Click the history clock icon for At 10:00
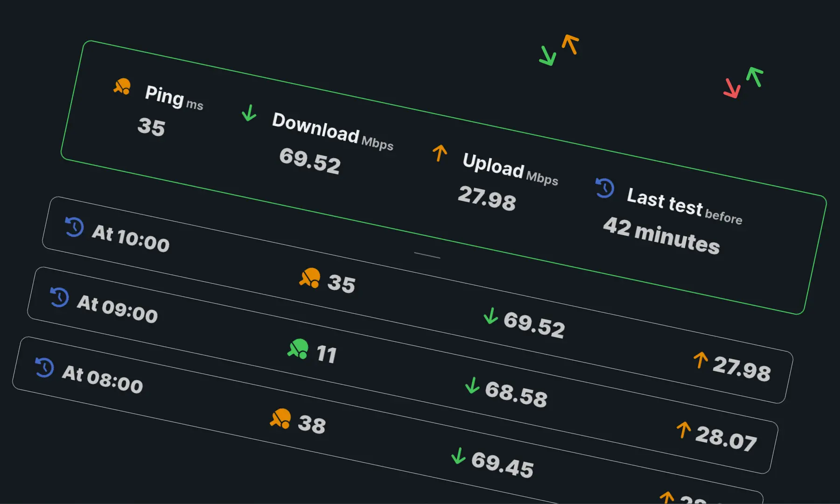Viewport: 840px width, 504px height. (74, 227)
